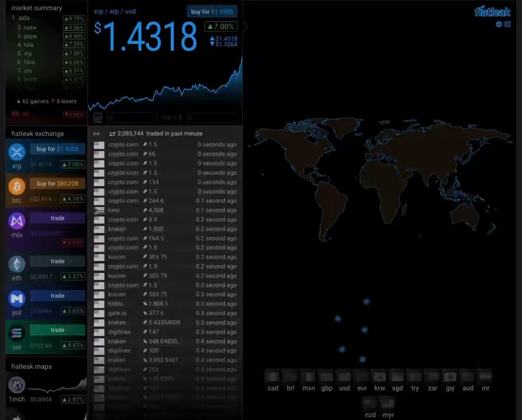Select the usd currency flag
Screen dimensions: 522x420
(344, 376)
